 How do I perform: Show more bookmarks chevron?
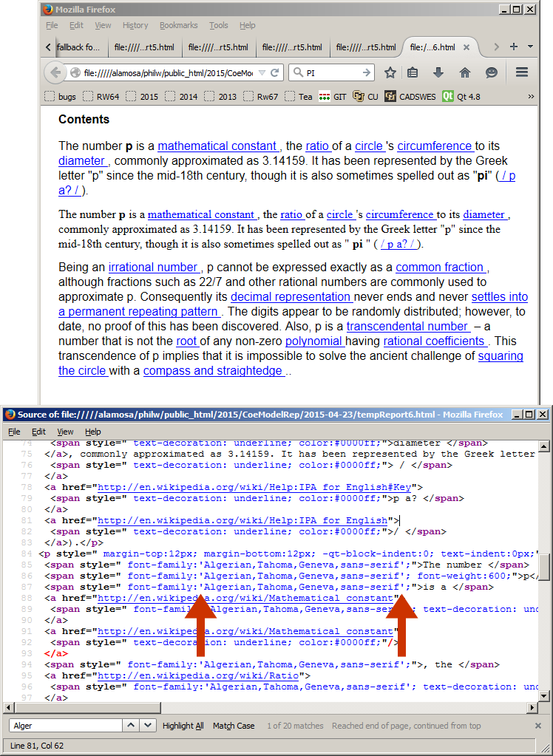point(531,96)
